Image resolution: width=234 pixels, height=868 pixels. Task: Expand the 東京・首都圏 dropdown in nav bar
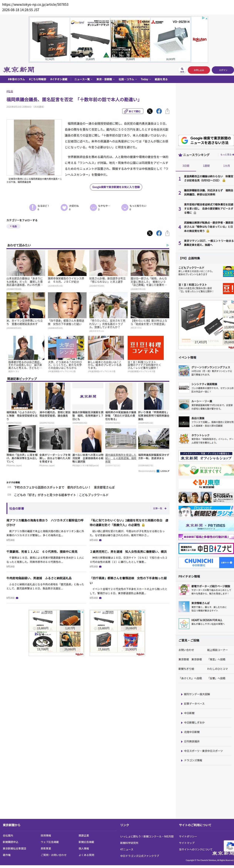click(x=105, y=79)
